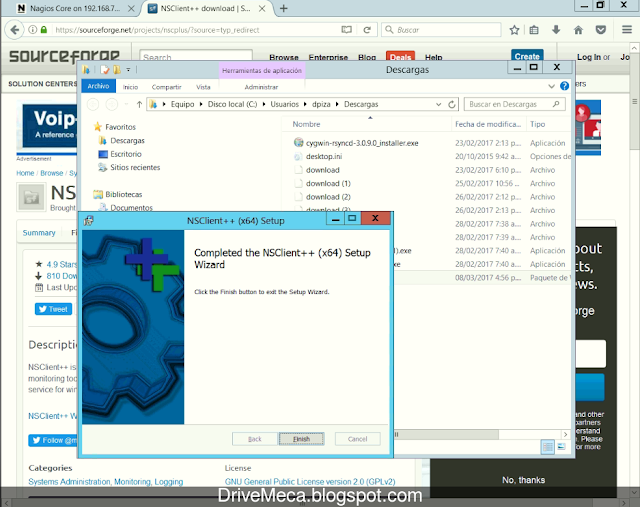Screen dimensions: 640x507
Task: Refresh the Descargas folder view
Action: coord(451,105)
